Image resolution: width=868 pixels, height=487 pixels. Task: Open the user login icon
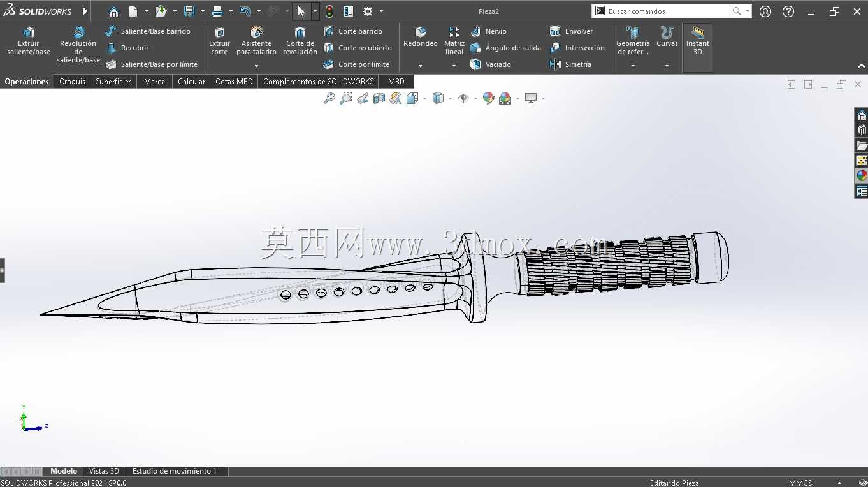point(765,11)
